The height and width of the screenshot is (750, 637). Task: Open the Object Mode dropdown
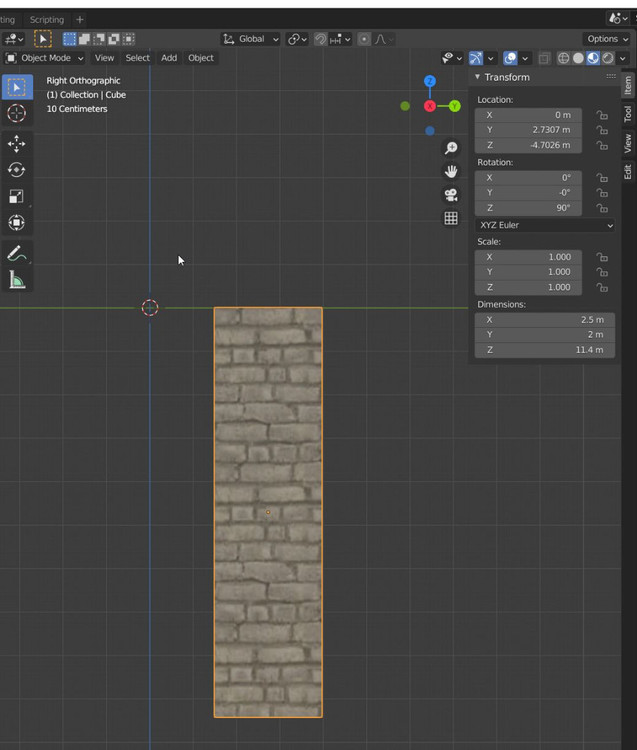[x=46, y=58]
